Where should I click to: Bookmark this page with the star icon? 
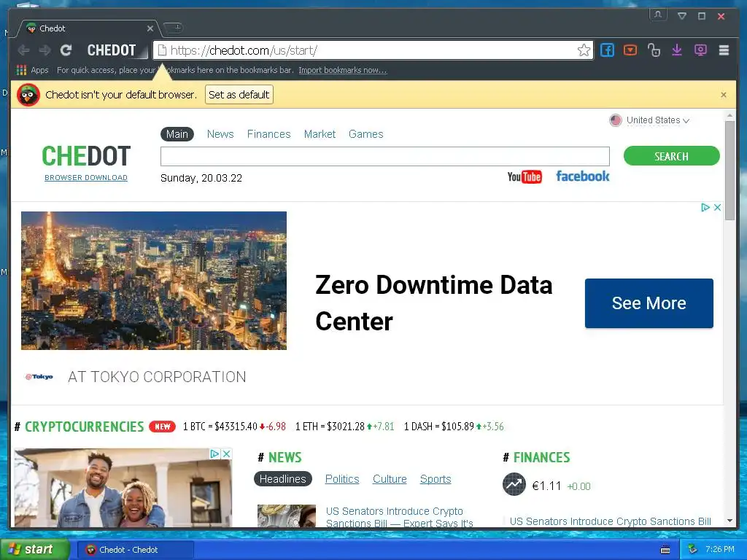point(584,50)
